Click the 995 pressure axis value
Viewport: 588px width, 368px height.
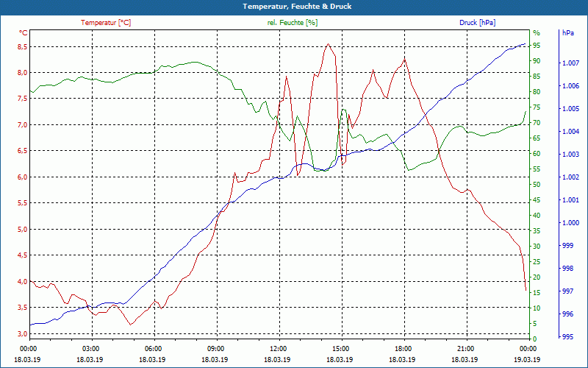(x=568, y=337)
